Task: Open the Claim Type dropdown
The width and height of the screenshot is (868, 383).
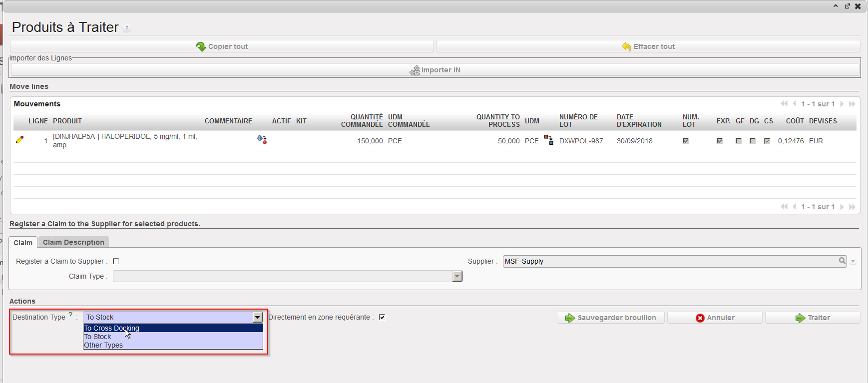Action: [x=457, y=276]
